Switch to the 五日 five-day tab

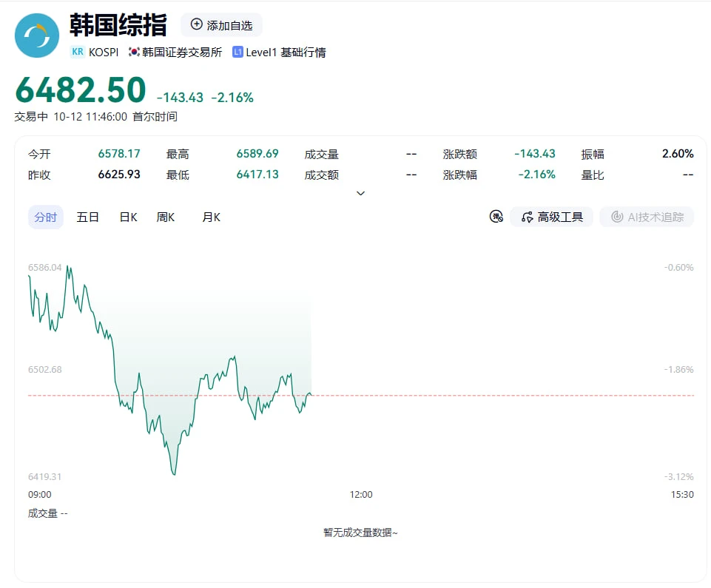(x=87, y=217)
